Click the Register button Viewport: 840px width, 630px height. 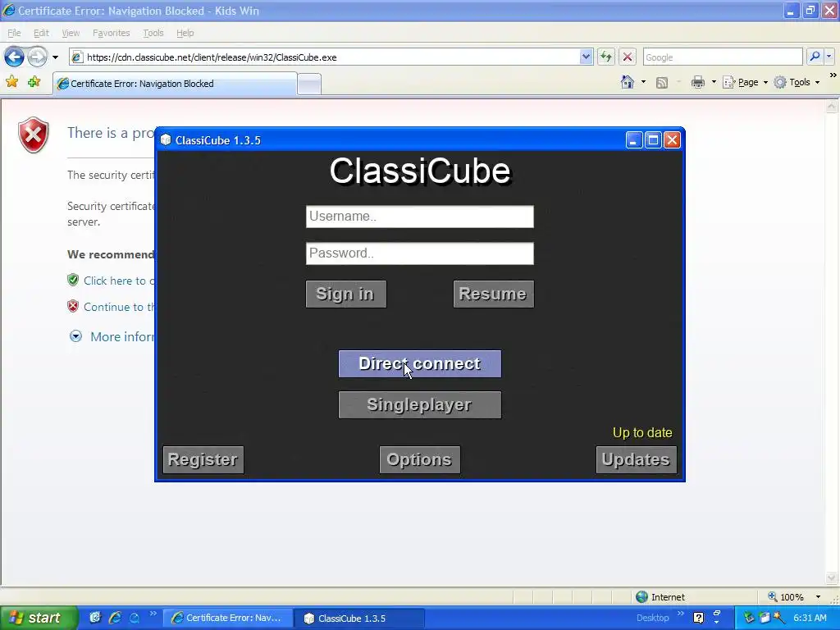[x=203, y=459]
